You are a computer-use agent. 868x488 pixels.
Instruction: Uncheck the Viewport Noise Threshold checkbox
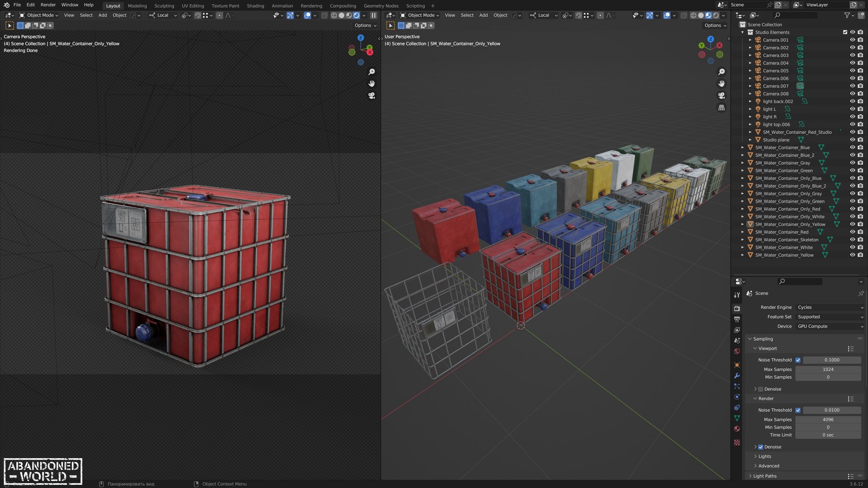[798, 360]
